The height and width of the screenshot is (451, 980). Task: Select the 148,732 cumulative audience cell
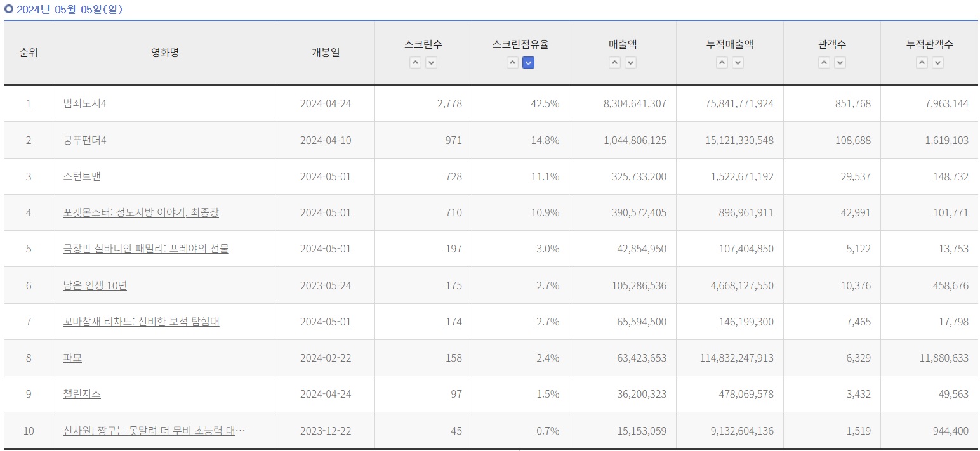(929, 176)
